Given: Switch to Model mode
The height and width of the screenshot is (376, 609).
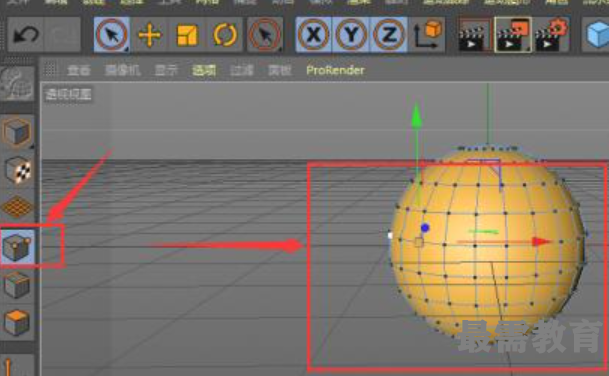Looking at the screenshot, I should pos(17,132).
